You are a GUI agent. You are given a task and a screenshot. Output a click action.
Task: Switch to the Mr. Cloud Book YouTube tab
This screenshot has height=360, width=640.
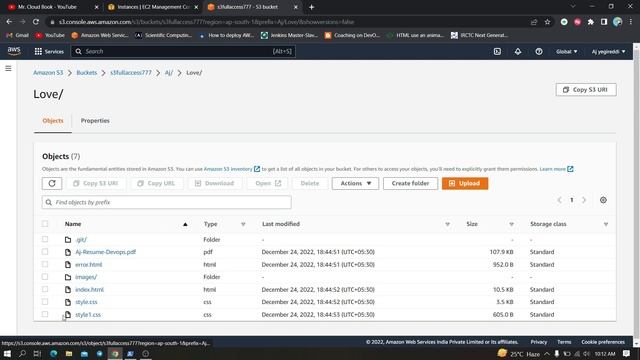[52, 7]
